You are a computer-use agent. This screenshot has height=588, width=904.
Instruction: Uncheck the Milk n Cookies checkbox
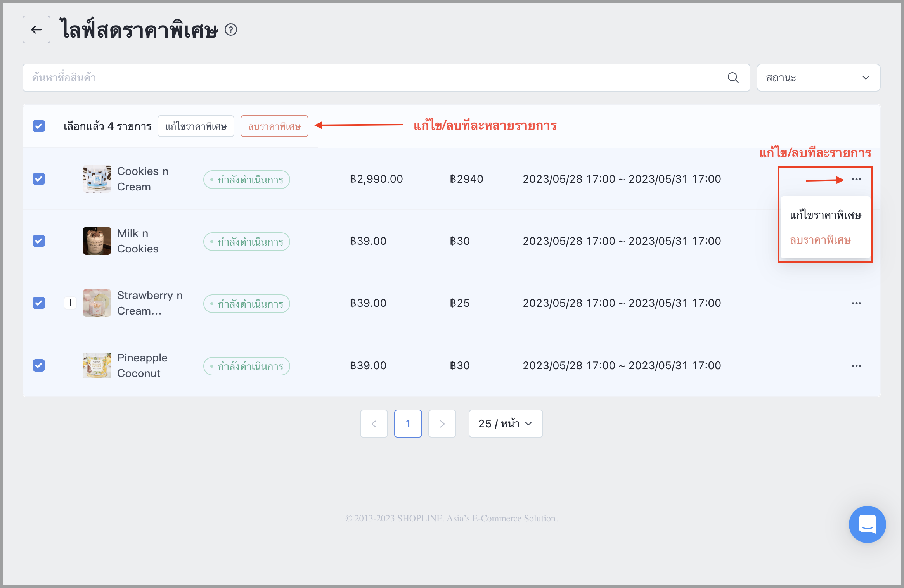39,241
